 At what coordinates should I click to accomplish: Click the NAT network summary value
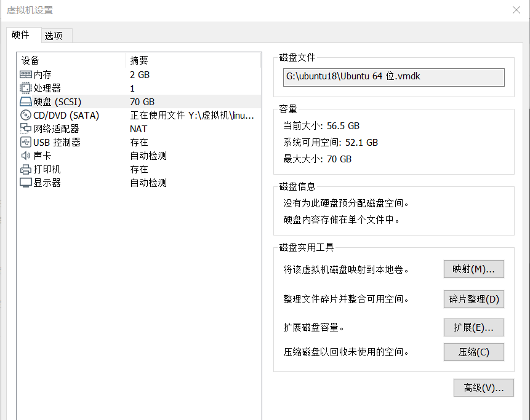(139, 129)
